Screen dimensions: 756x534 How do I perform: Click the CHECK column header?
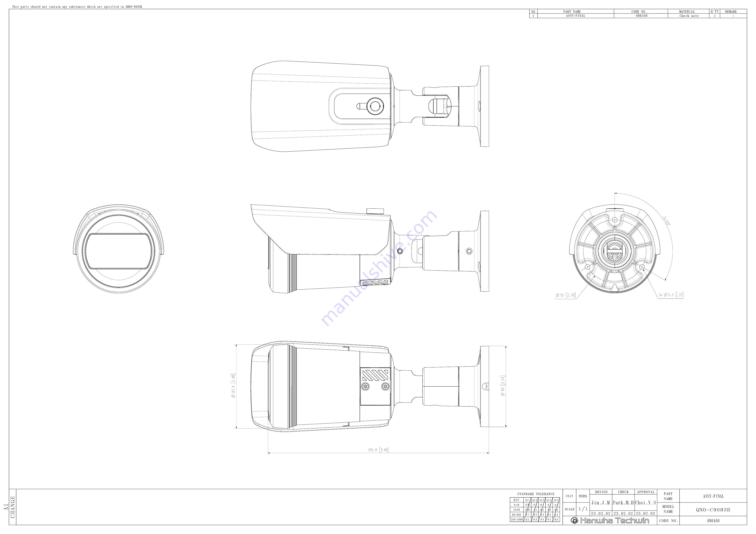[x=623, y=492]
